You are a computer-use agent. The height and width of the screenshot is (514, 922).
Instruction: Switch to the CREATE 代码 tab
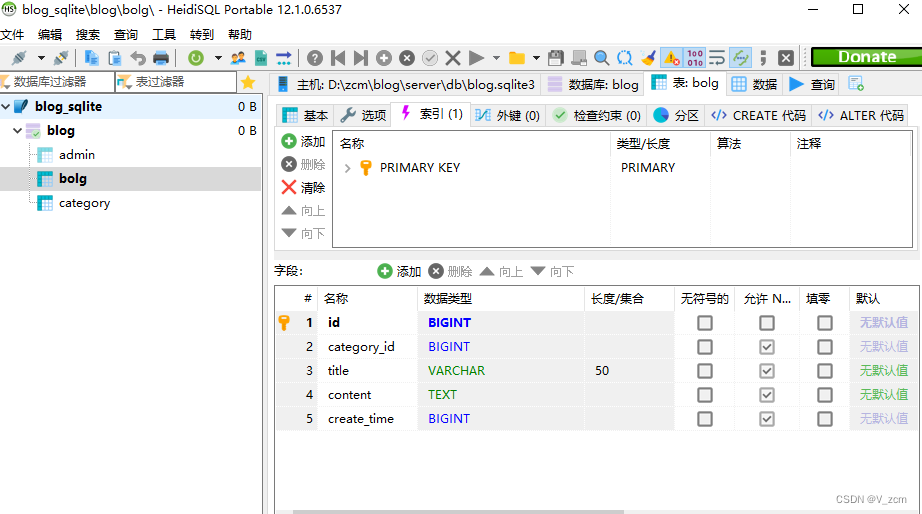click(x=759, y=115)
